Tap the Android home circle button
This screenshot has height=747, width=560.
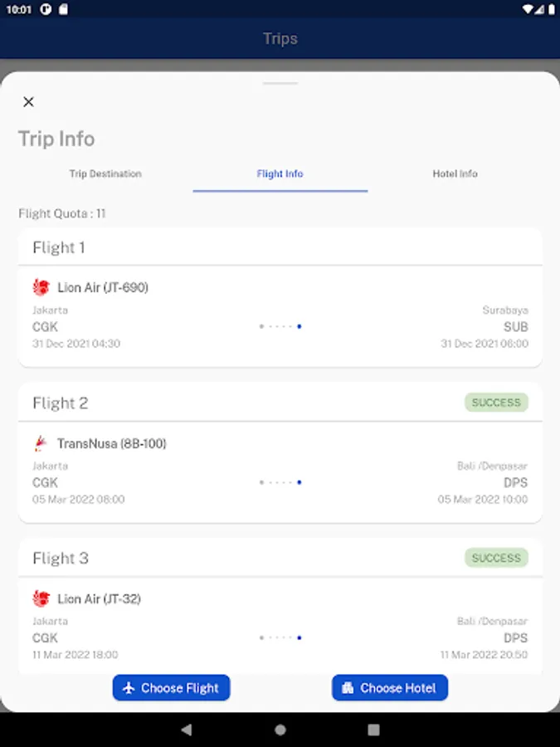coord(280,730)
